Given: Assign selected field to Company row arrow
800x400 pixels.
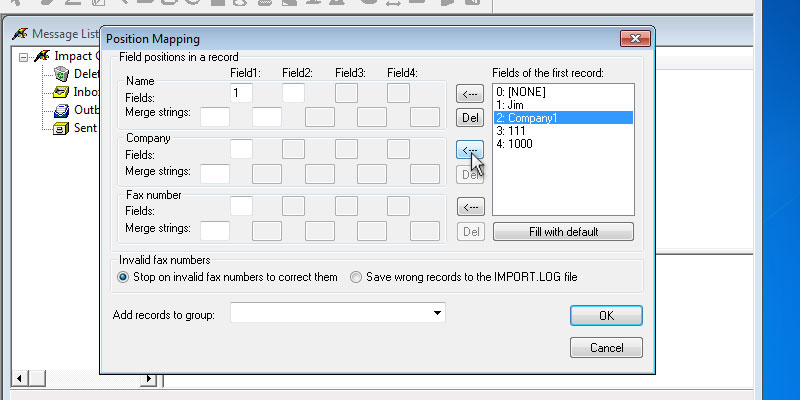Looking at the screenshot, I should [470, 150].
